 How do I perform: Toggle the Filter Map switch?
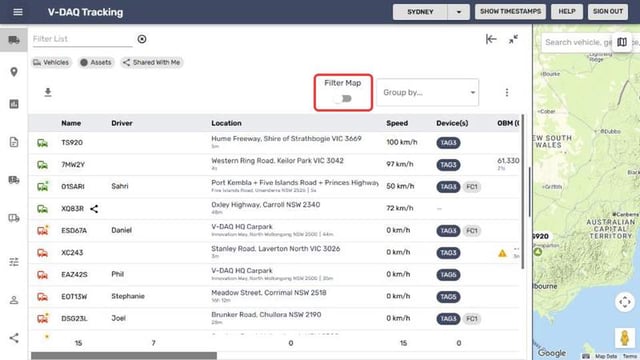342,99
